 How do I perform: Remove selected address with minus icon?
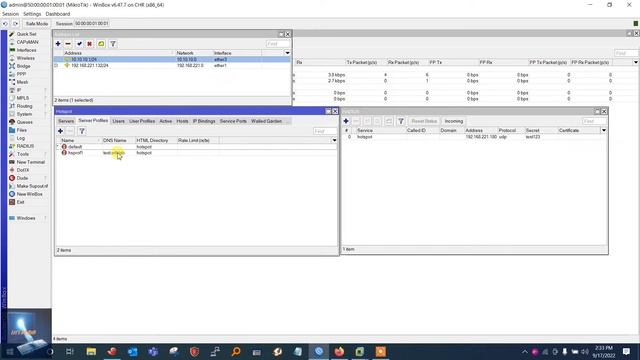tap(68, 44)
